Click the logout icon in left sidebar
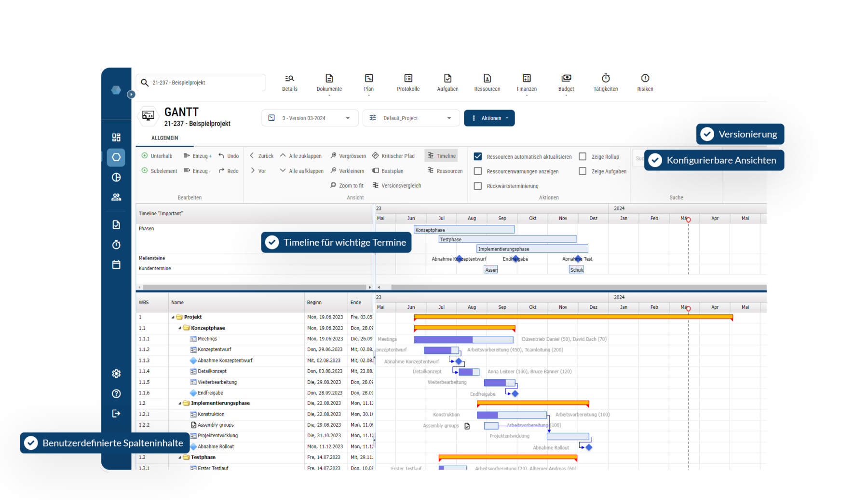 pos(116,414)
